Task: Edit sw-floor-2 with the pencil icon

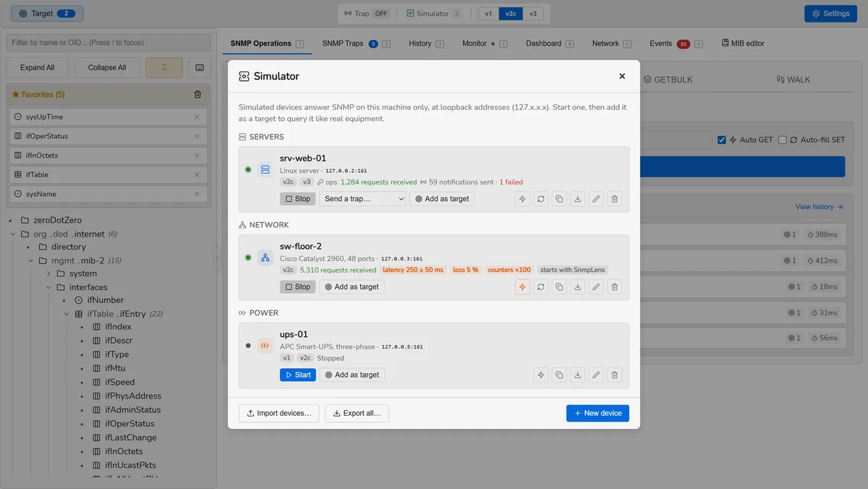Action: (x=596, y=287)
